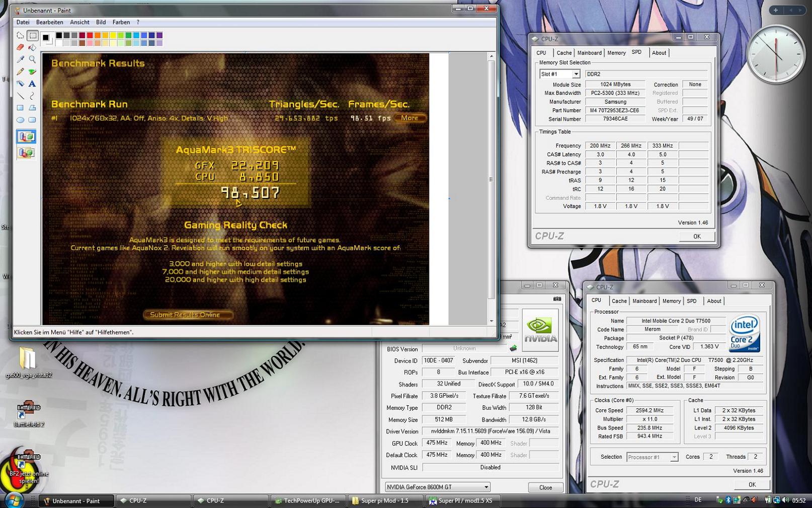Viewport: 812px width, 508px height.
Task: Click the GPU-Z screenshot camera icon
Action: (557, 299)
